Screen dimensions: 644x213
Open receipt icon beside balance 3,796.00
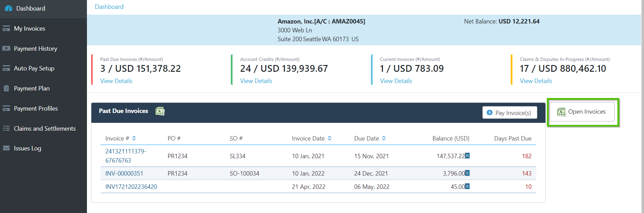467,173
